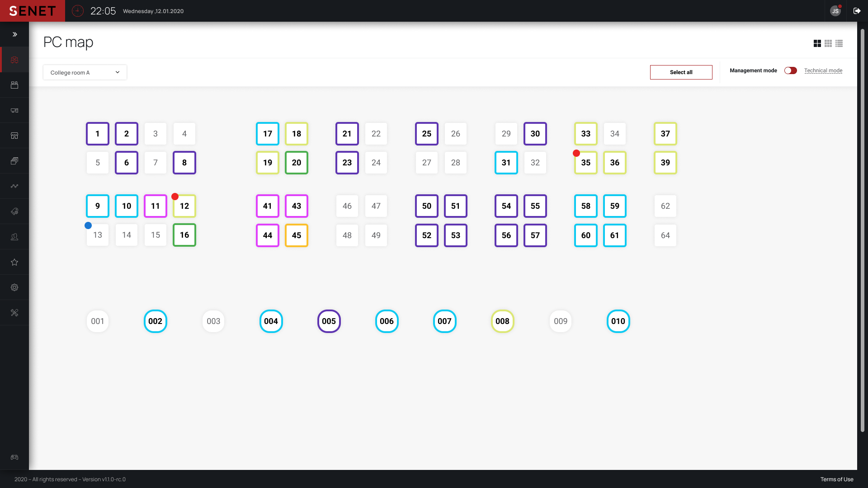Open the star favorites sidebar icon
This screenshot has width=868, height=488.
point(14,262)
